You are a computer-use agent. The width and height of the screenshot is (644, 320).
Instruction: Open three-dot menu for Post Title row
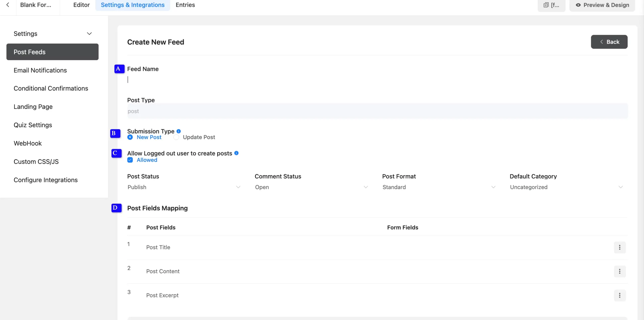620,247
